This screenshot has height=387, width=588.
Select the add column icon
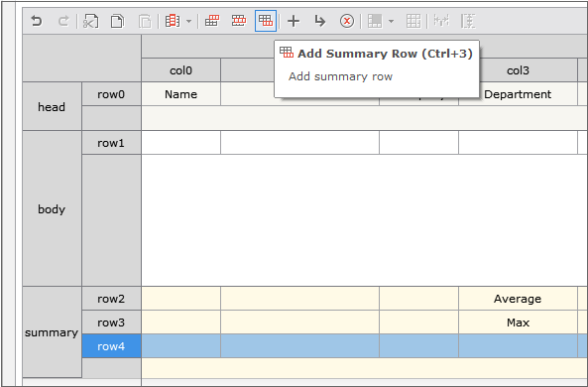click(x=173, y=21)
